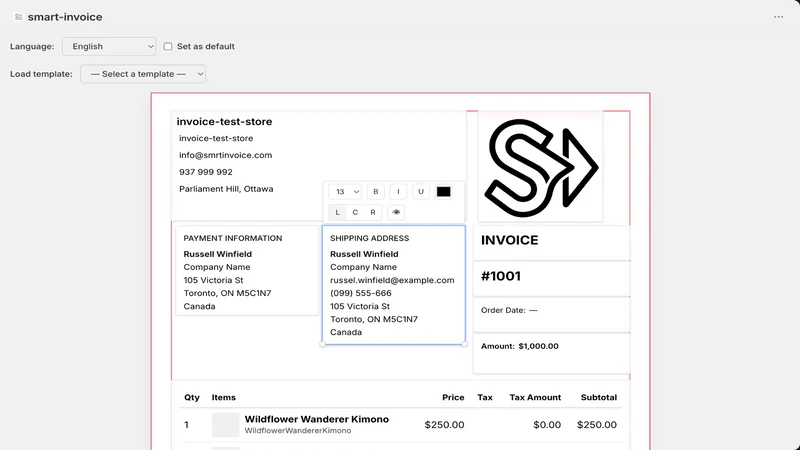800x450 pixels.
Task: Toggle bold with the B button
Action: coord(376,192)
